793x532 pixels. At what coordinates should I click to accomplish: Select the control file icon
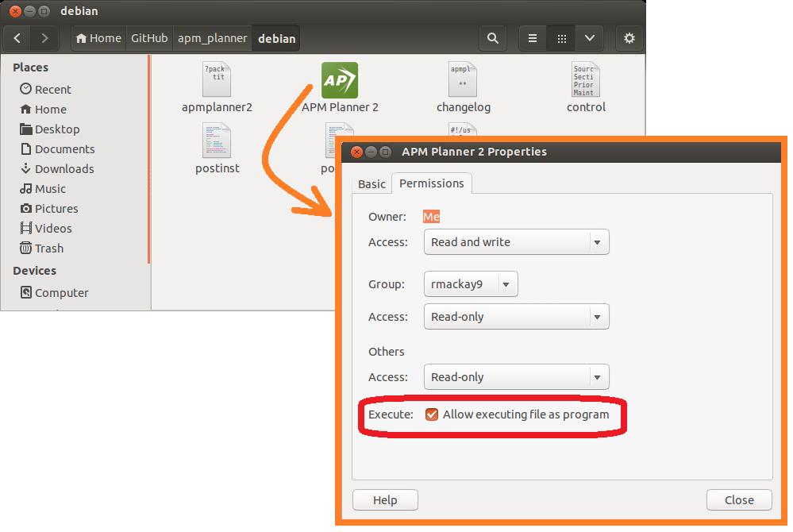(x=586, y=80)
